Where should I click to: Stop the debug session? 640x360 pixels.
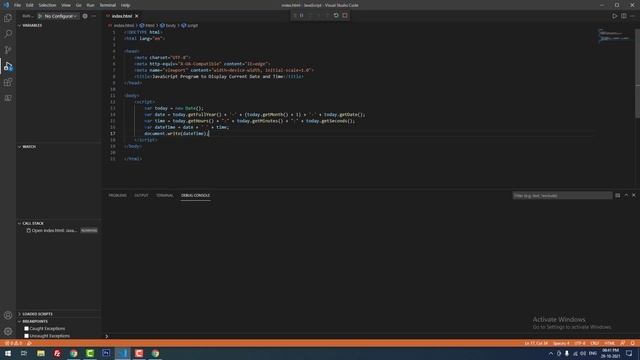click(x=345, y=16)
